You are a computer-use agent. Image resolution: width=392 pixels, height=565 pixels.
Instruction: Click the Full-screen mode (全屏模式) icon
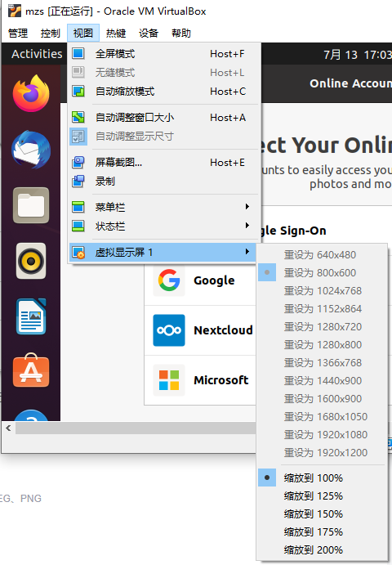(x=78, y=54)
